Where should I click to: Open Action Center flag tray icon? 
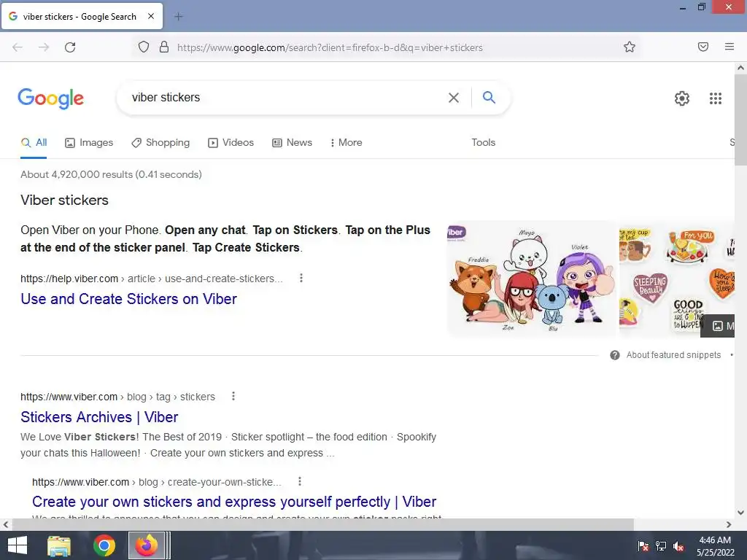643,546
